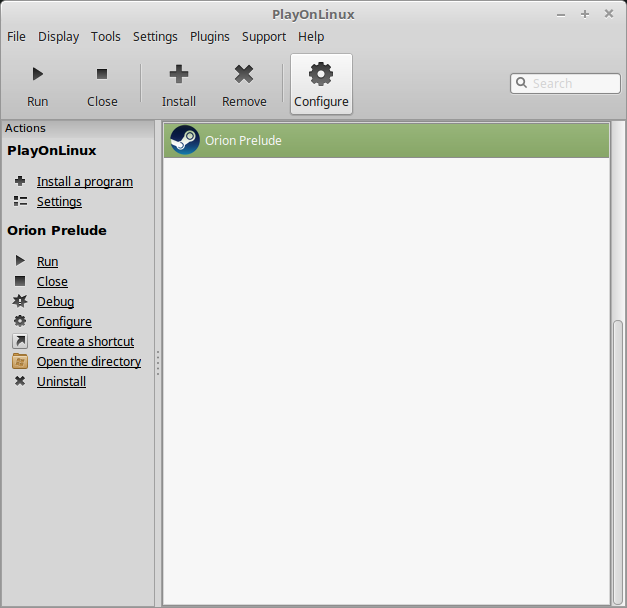Viewport: 627px width, 608px height.
Task: Click the Create a shortcut link
Action: coord(86,342)
